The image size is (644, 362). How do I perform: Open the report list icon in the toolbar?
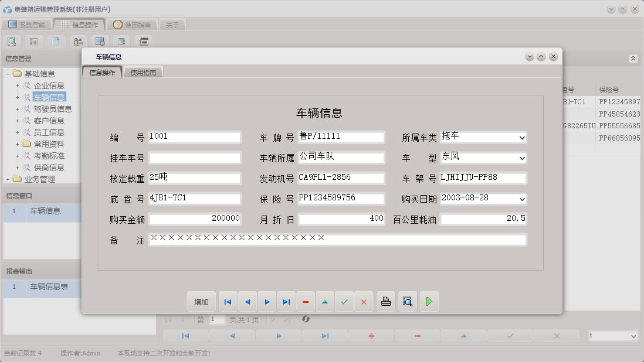[x=34, y=41]
